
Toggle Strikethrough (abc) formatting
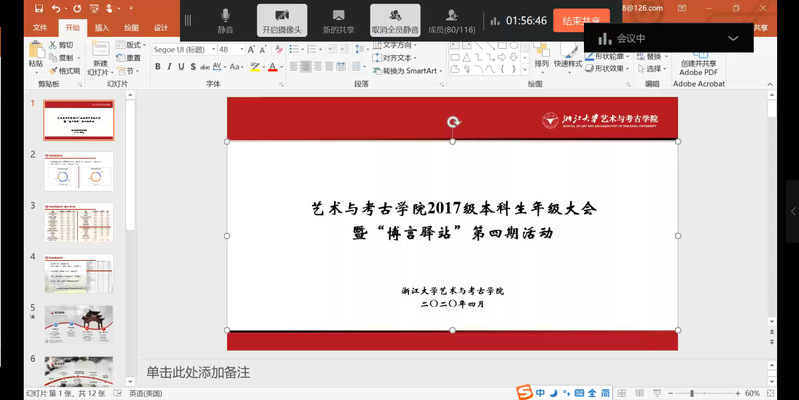[205, 67]
